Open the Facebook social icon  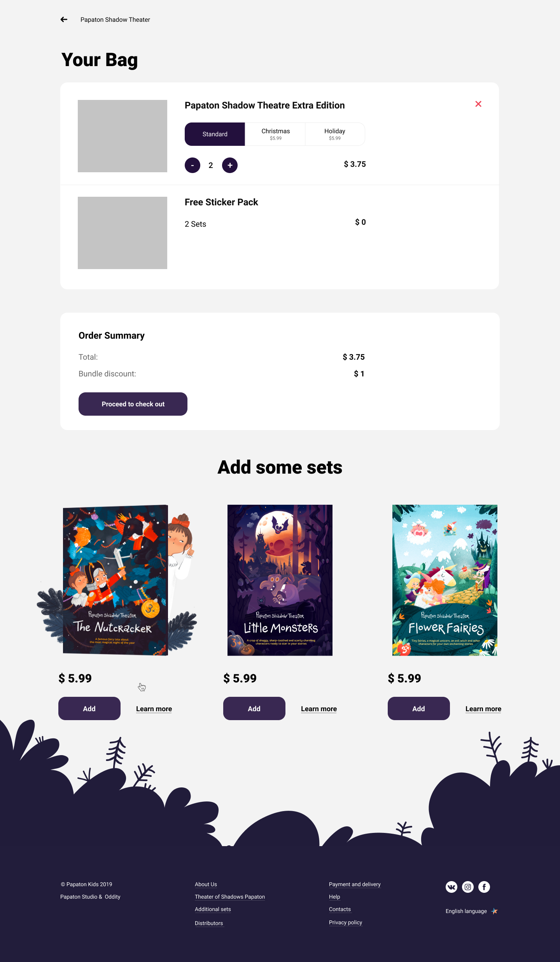point(484,887)
